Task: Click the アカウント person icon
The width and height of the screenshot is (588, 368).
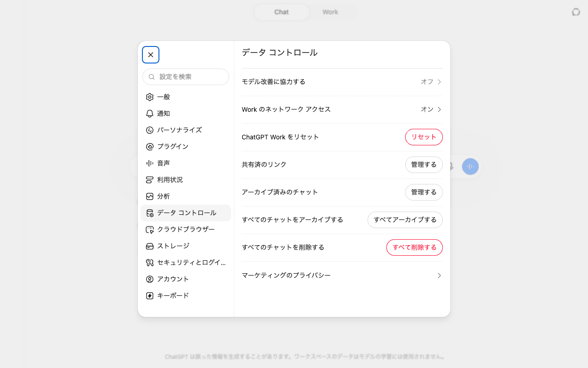Action: click(150, 279)
